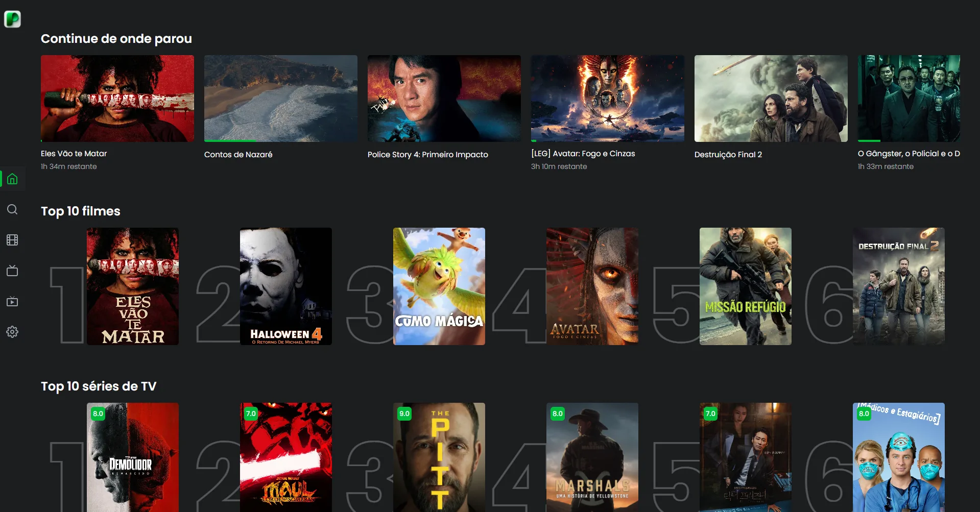Click the Avatar thumbnail progress bar
Image resolution: width=980 pixels, height=512 pixels.
[x=534, y=141]
